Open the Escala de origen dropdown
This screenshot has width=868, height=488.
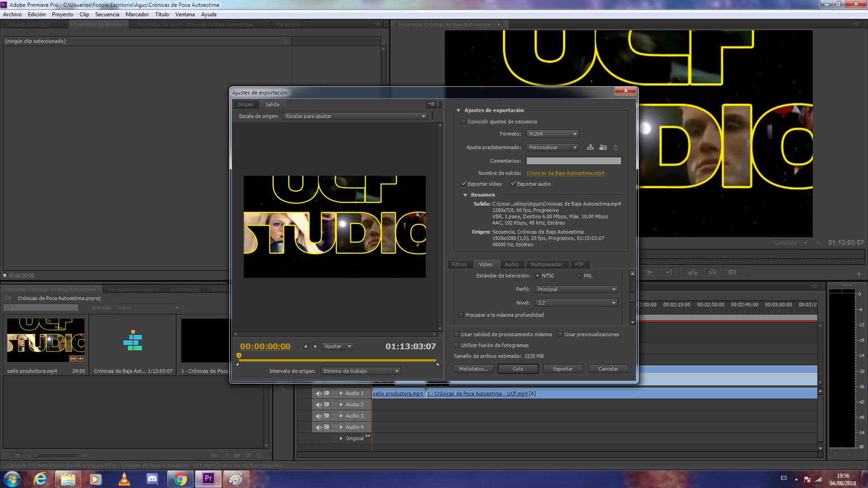[x=355, y=116]
